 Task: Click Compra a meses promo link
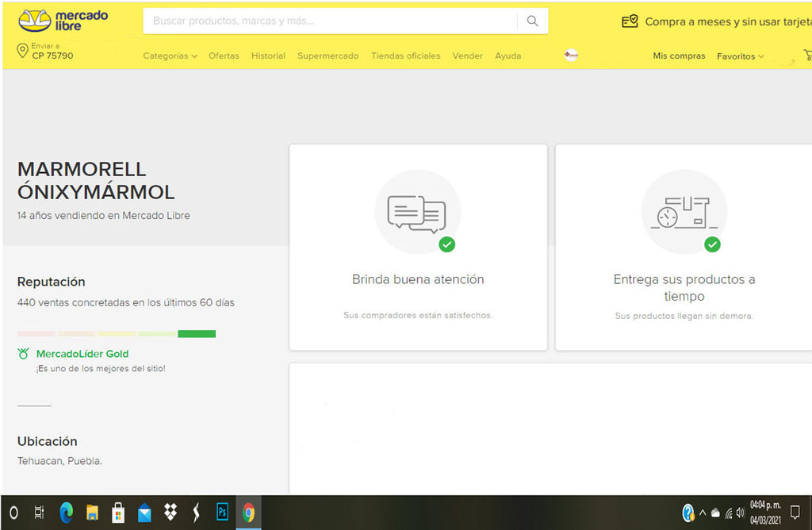coord(728,21)
